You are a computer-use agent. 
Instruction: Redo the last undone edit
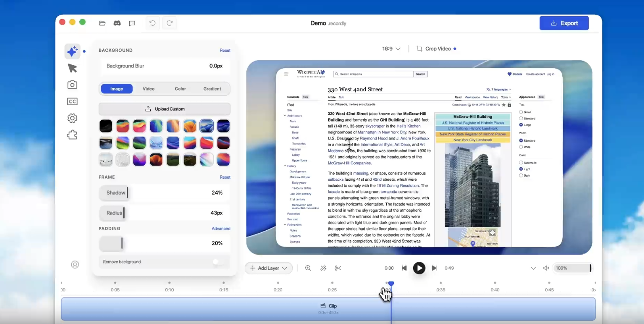(x=170, y=23)
